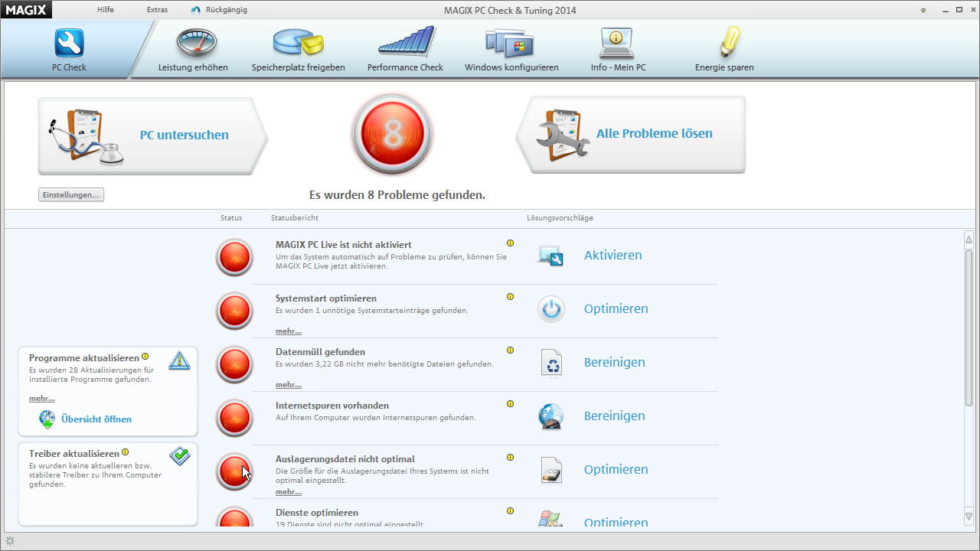This screenshot has height=551, width=980.
Task: Click the Internetspuren globe icon
Action: [551, 416]
